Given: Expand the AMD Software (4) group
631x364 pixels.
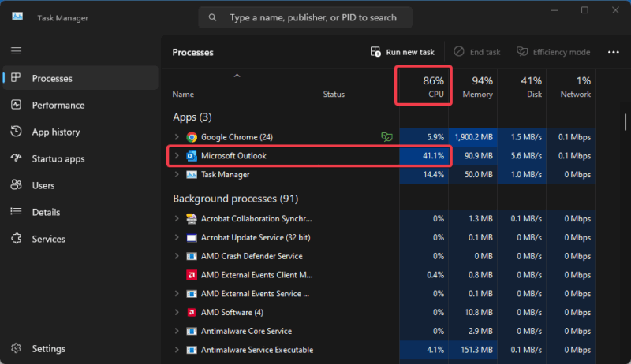Looking at the screenshot, I should (177, 312).
